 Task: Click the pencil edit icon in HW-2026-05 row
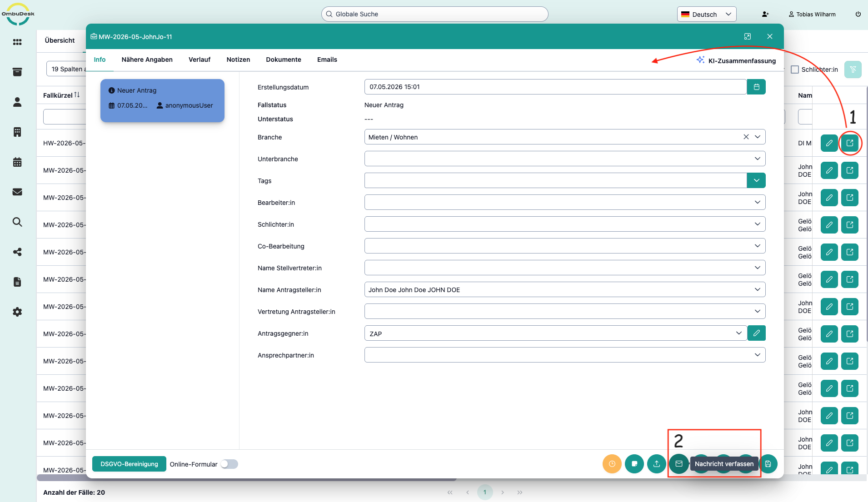[x=829, y=143]
